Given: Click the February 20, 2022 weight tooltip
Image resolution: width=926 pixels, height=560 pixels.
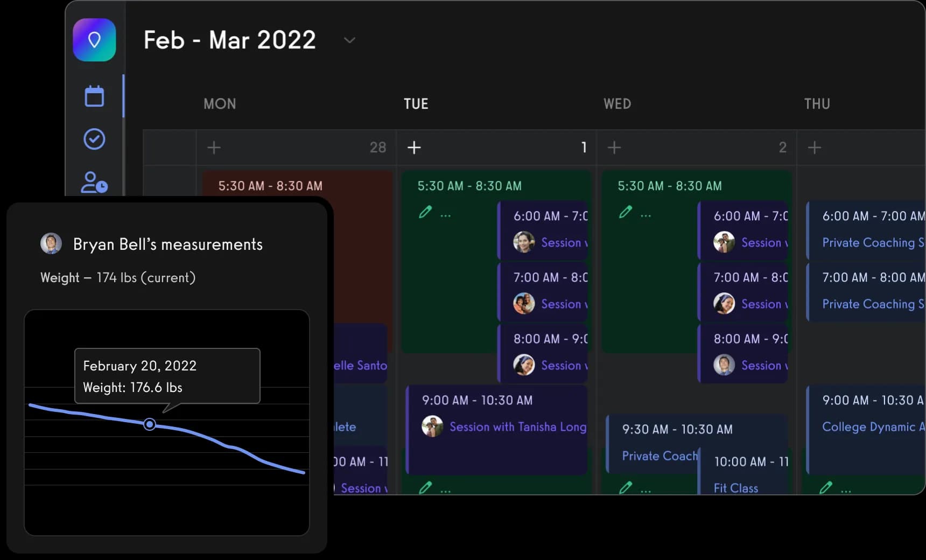Looking at the screenshot, I should [167, 376].
